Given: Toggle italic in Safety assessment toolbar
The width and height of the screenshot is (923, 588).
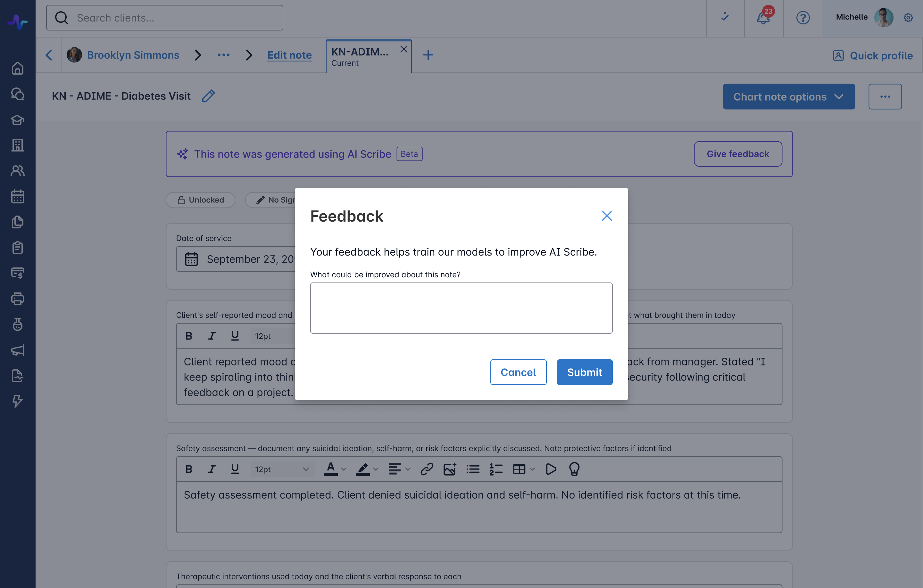Looking at the screenshot, I should 212,469.
